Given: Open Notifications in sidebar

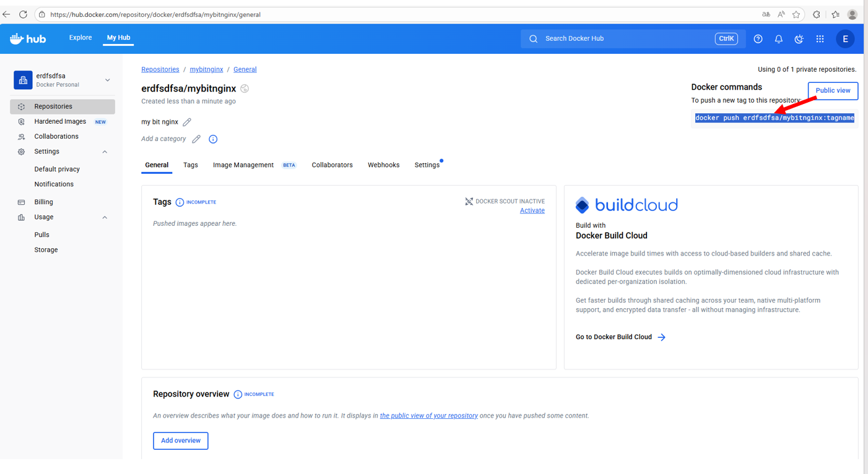Looking at the screenshot, I should pos(54,184).
